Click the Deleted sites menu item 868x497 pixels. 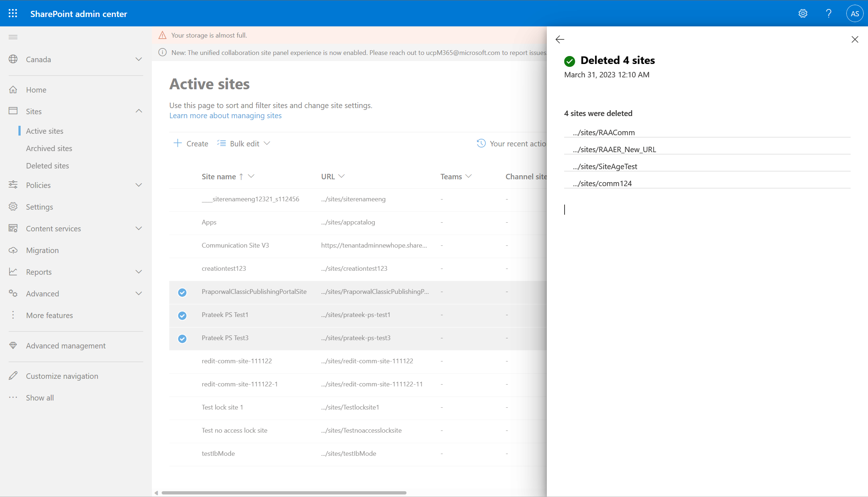[x=47, y=165]
